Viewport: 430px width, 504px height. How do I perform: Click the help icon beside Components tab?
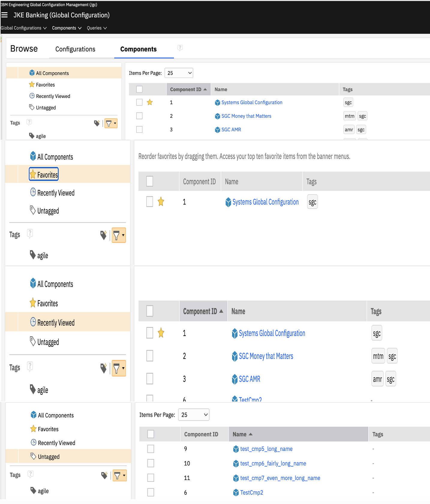[x=180, y=48]
